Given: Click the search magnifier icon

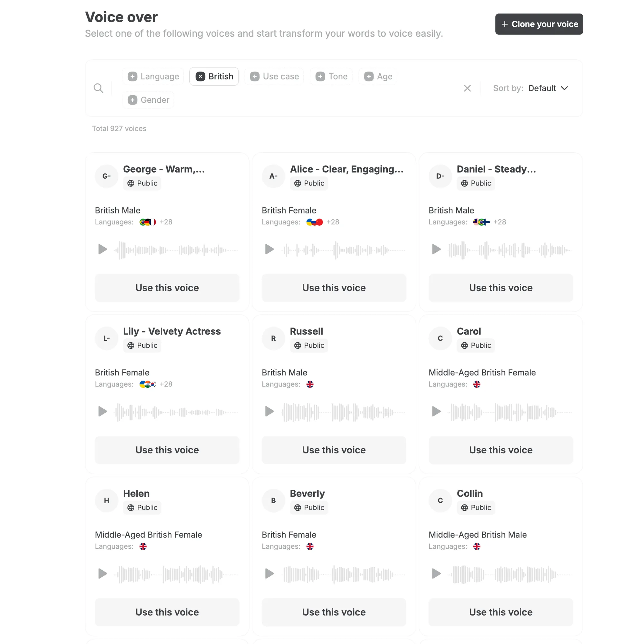Looking at the screenshot, I should click(98, 88).
